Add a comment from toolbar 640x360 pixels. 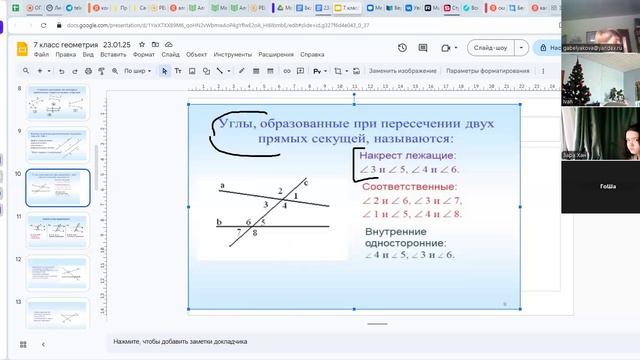tap(300, 71)
